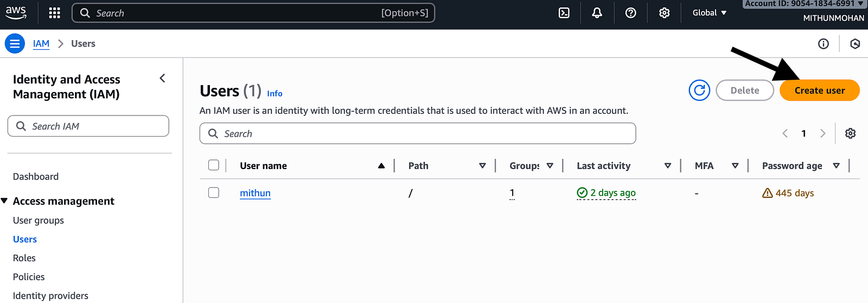Screen dimensions: 868x303
Task: Open the notifications bell
Action: [597, 13]
